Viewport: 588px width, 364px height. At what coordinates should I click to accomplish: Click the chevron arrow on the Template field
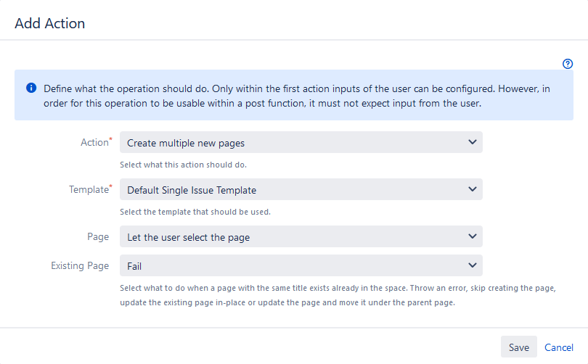coord(473,189)
